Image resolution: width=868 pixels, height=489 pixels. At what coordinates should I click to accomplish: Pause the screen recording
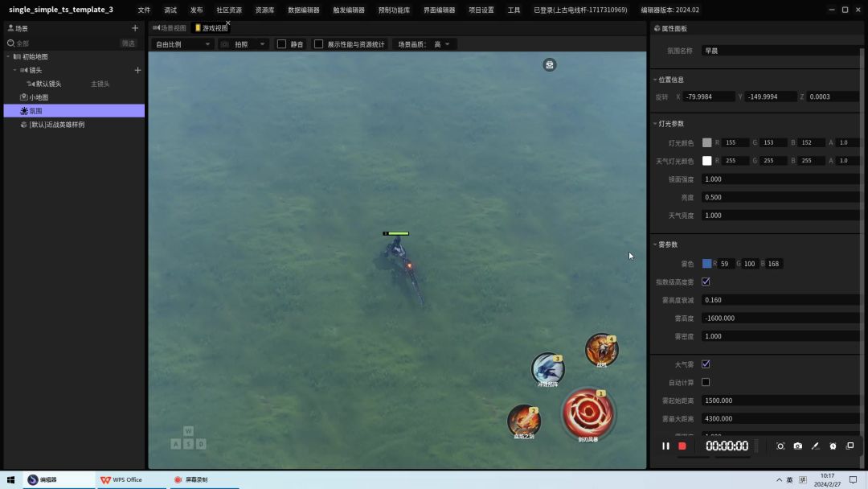665,446
